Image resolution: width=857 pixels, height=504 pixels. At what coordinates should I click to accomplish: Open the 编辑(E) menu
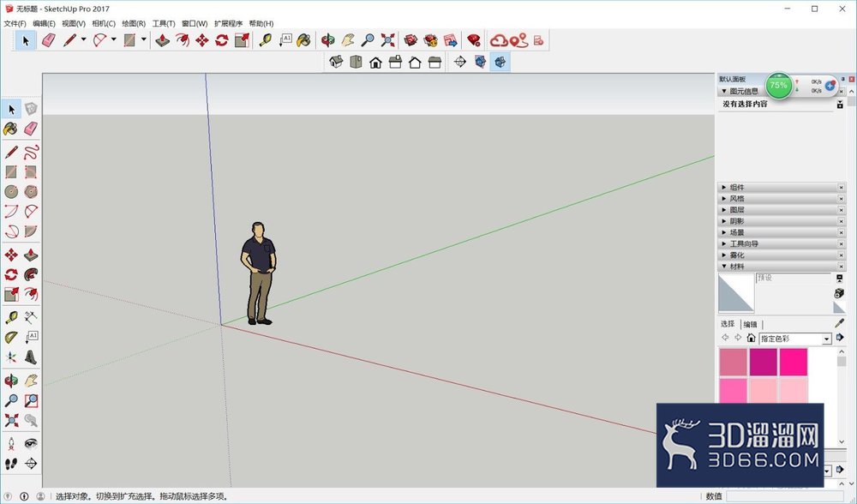[x=44, y=23]
